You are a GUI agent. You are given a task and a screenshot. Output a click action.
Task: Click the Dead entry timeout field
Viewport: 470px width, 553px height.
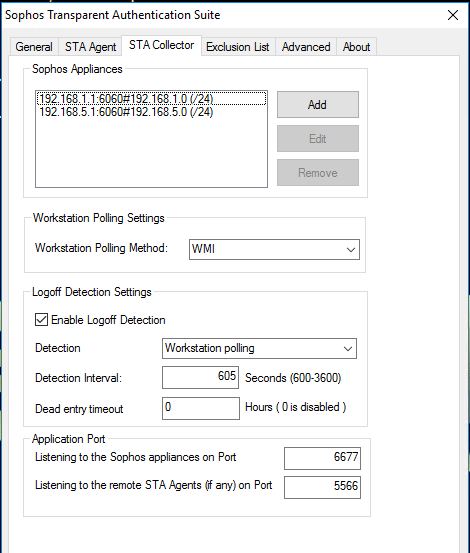pyautogui.click(x=201, y=408)
